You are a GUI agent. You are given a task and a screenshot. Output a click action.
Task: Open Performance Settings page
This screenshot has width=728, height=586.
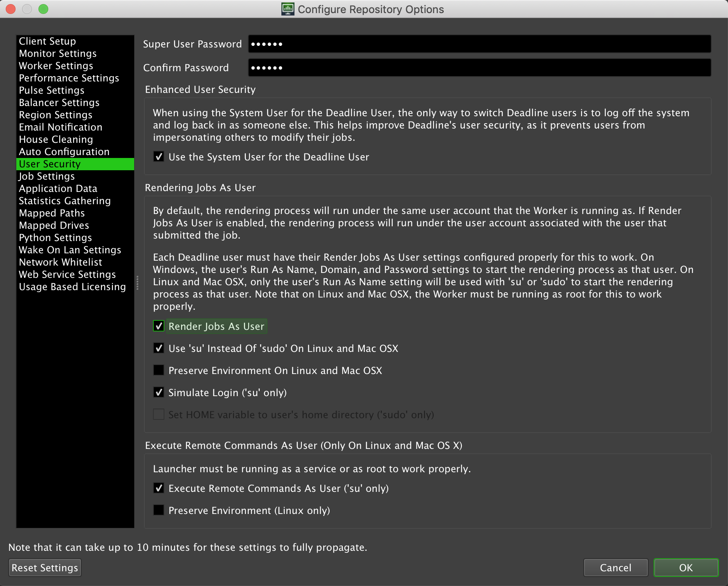pyautogui.click(x=75, y=78)
